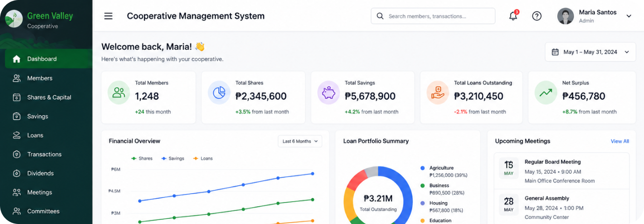Click the -2.1% from last month text
Screen dimensions: 644x224
click(x=480, y=112)
